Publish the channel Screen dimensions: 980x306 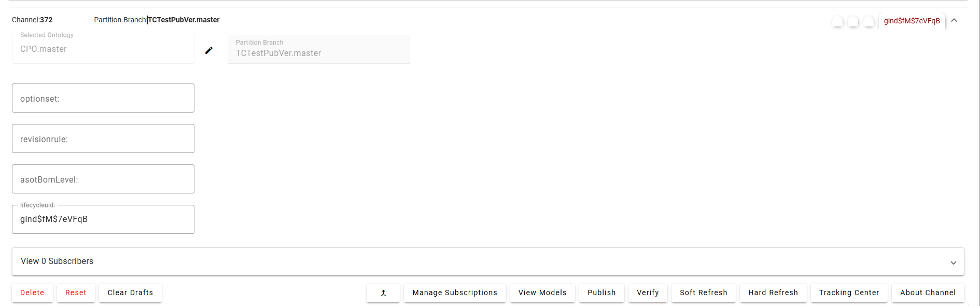[x=601, y=293]
